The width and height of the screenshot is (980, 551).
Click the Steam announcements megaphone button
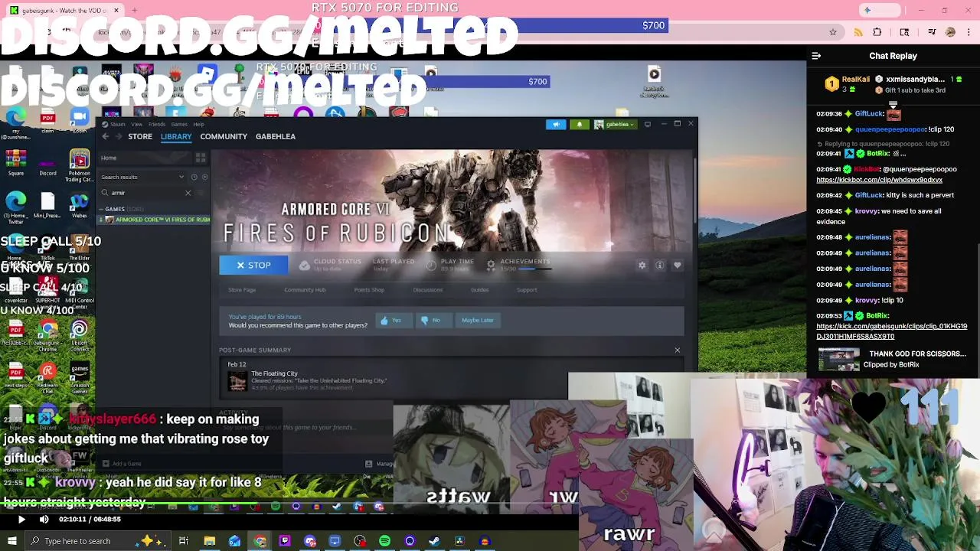556,124
